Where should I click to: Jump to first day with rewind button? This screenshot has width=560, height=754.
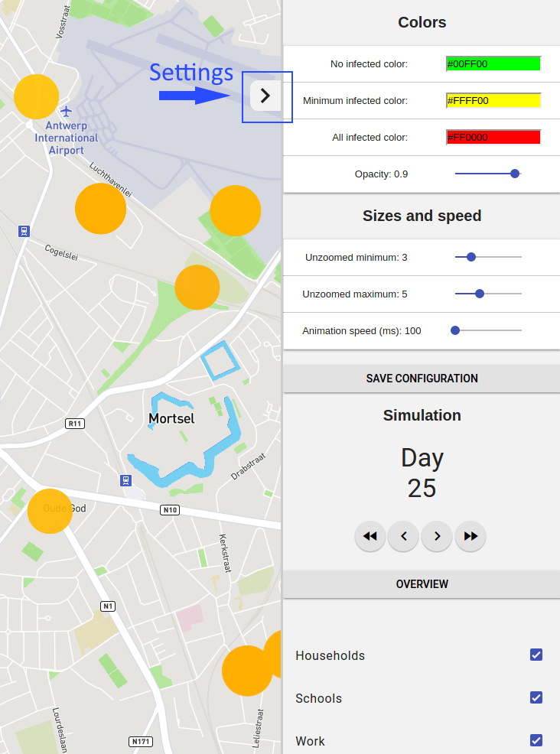click(370, 536)
